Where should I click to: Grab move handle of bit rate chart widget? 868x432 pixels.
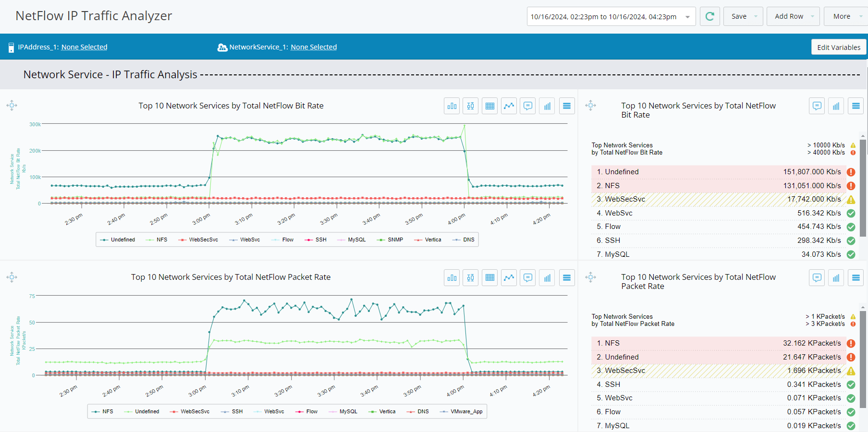tap(12, 106)
